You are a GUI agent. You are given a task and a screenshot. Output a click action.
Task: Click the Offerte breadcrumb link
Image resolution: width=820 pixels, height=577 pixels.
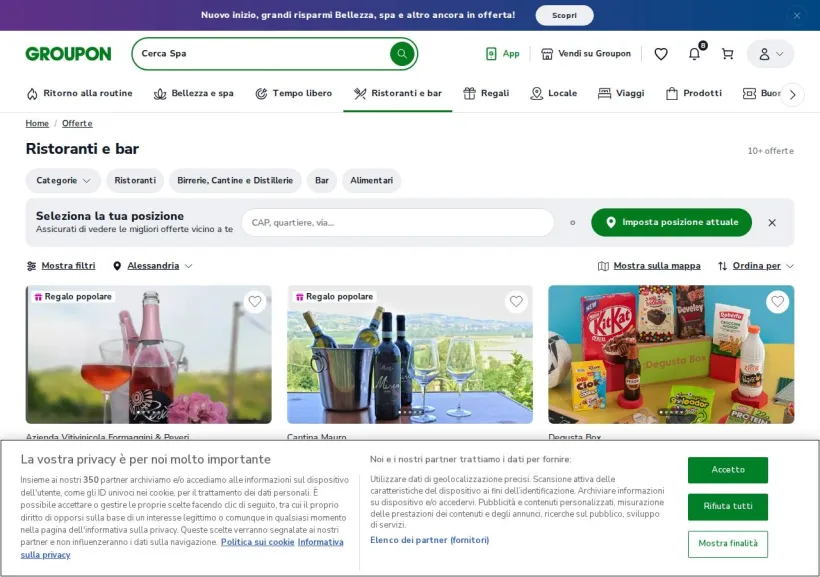(77, 123)
